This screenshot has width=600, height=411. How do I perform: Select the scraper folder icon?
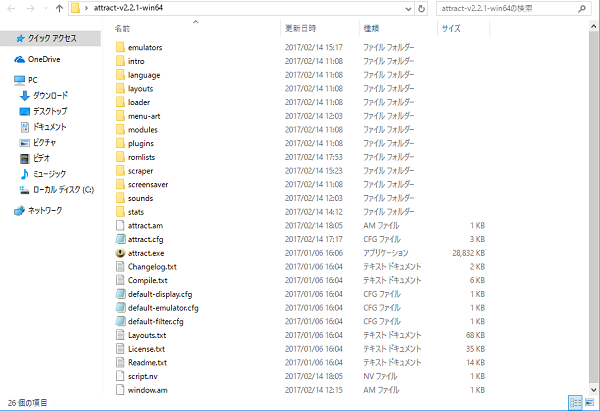120,171
